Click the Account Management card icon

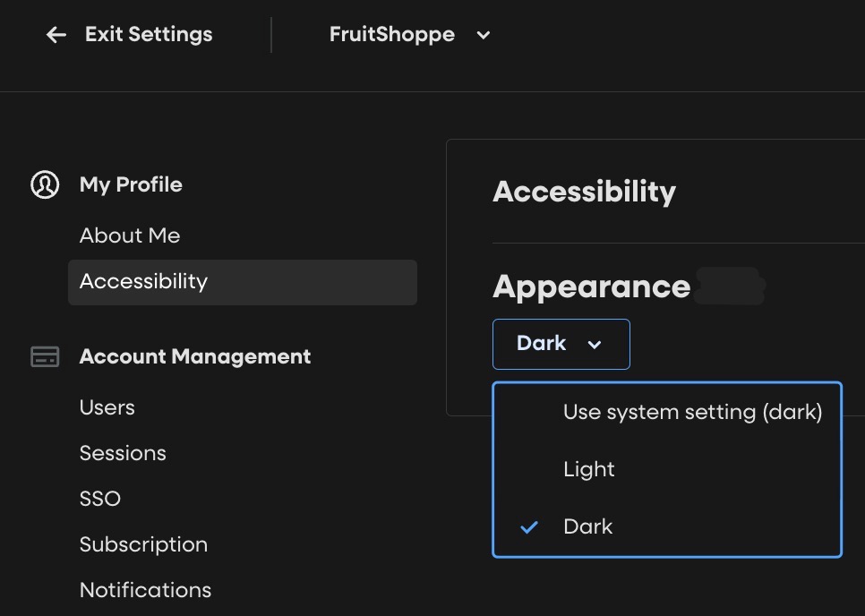coord(45,356)
